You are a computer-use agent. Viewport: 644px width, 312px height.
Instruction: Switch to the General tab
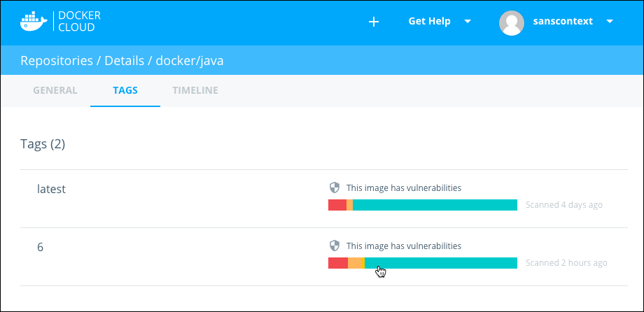click(x=55, y=90)
